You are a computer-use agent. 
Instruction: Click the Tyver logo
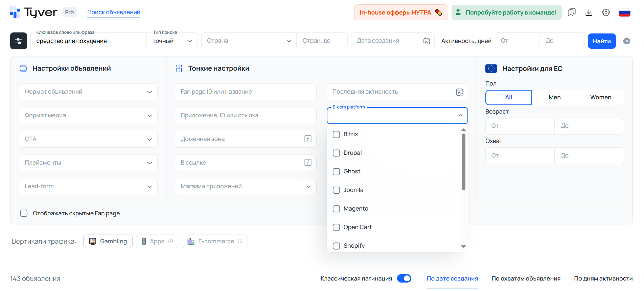(x=34, y=12)
